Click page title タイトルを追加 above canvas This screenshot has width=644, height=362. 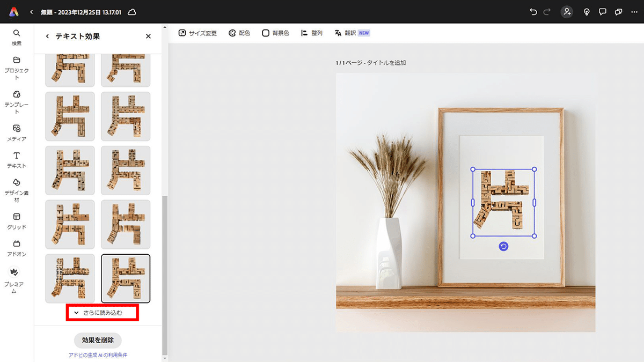coord(386,63)
